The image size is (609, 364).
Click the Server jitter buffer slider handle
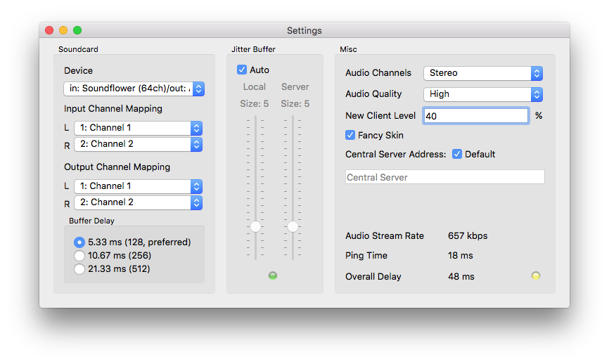click(293, 226)
